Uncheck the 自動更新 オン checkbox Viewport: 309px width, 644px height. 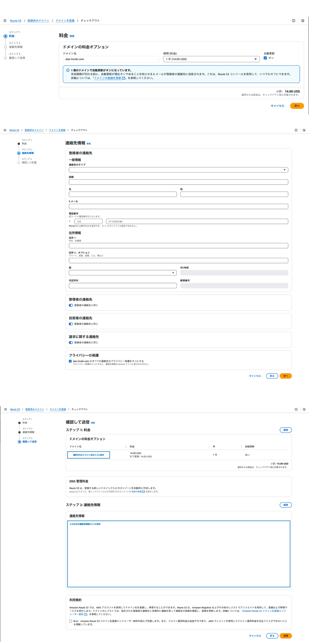click(x=265, y=58)
